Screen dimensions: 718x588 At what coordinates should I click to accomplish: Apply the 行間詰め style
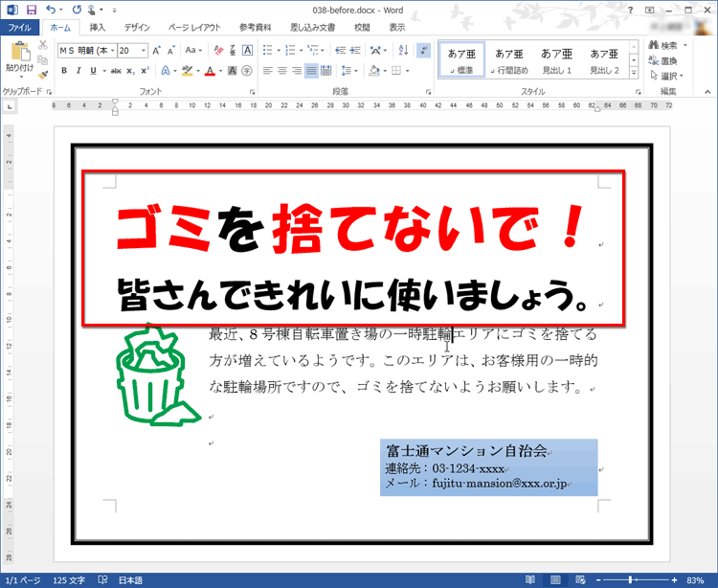[509, 59]
